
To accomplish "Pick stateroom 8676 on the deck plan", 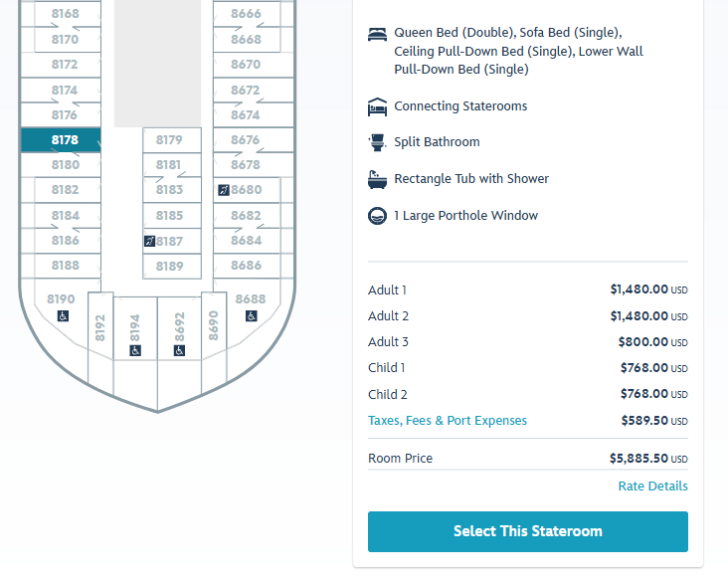I will click(246, 140).
